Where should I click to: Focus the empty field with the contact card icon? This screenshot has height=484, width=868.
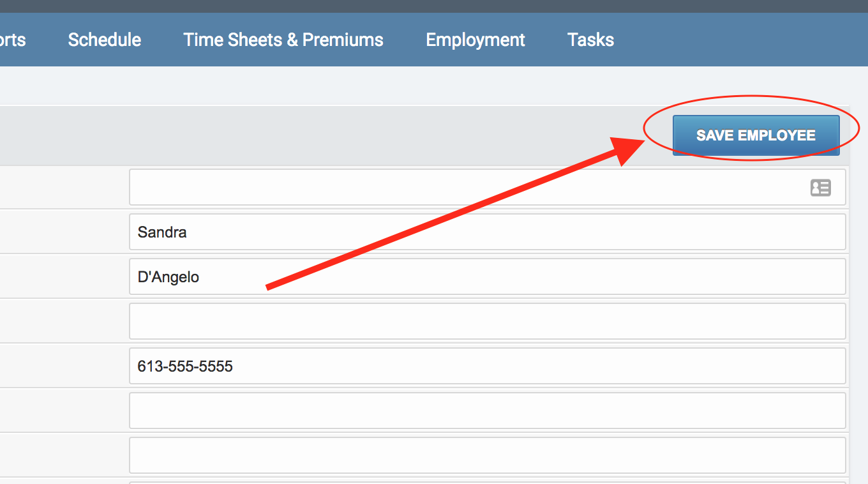coord(466,188)
